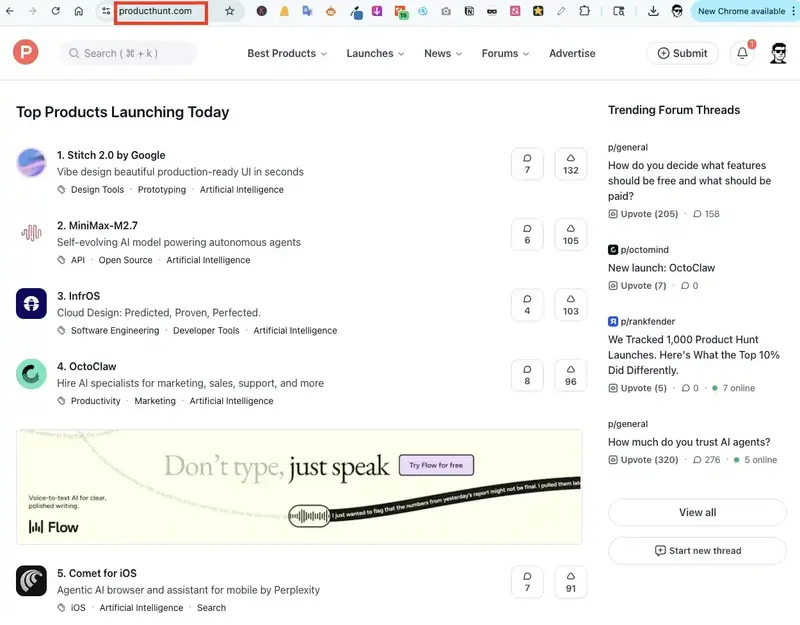Expand the News menu
The image size is (800, 625).
pyautogui.click(x=443, y=53)
